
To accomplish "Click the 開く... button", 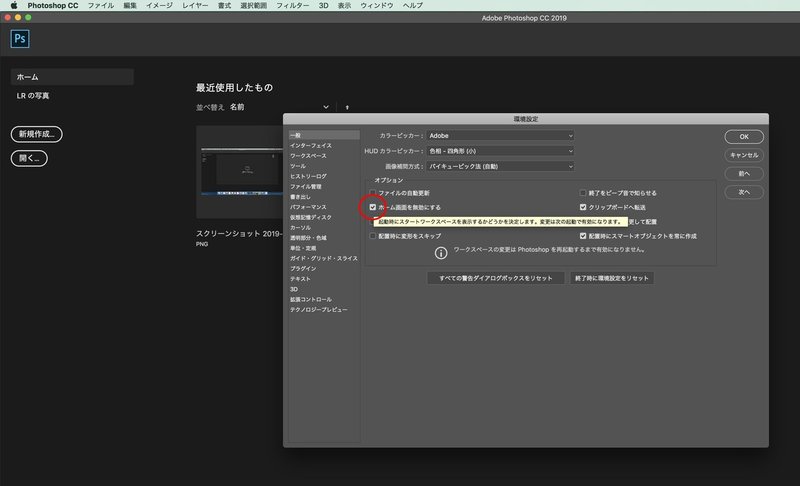I will [29, 158].
